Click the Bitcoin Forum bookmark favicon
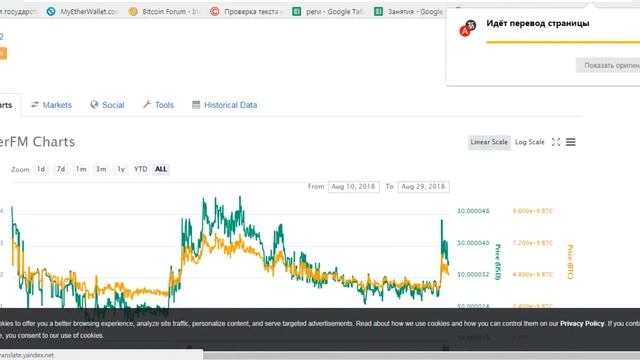This screenshot has height=360, width=640. click(133, 12)
